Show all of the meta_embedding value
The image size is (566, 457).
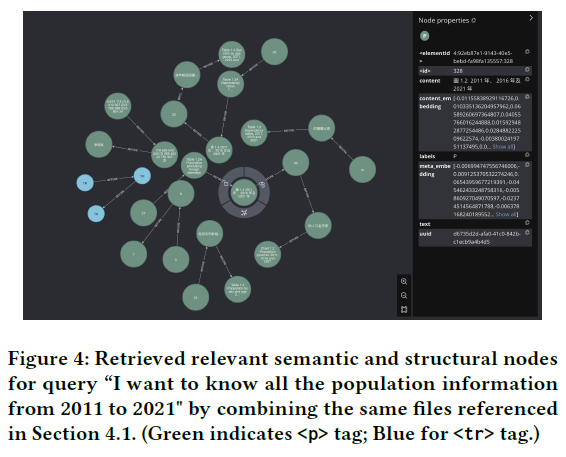click(x=506, y=214)
